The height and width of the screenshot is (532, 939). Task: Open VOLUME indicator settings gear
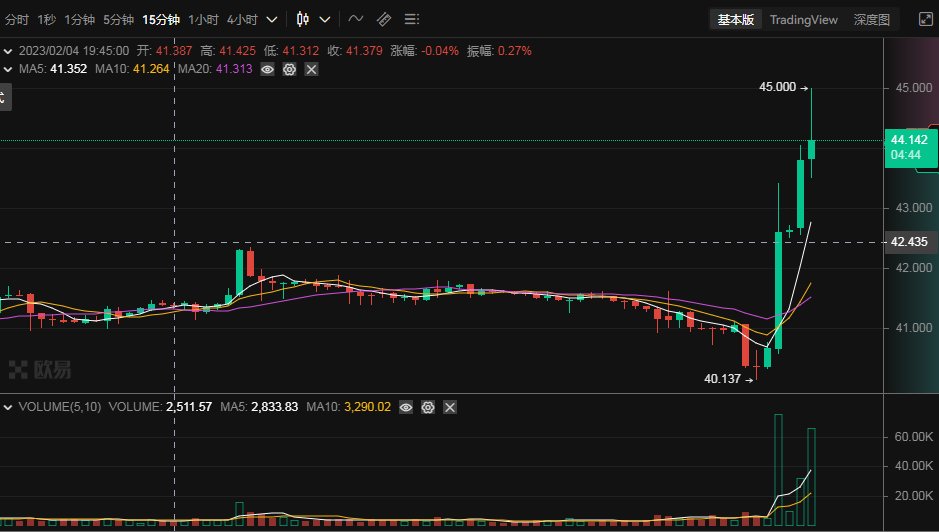click(428, 407)
